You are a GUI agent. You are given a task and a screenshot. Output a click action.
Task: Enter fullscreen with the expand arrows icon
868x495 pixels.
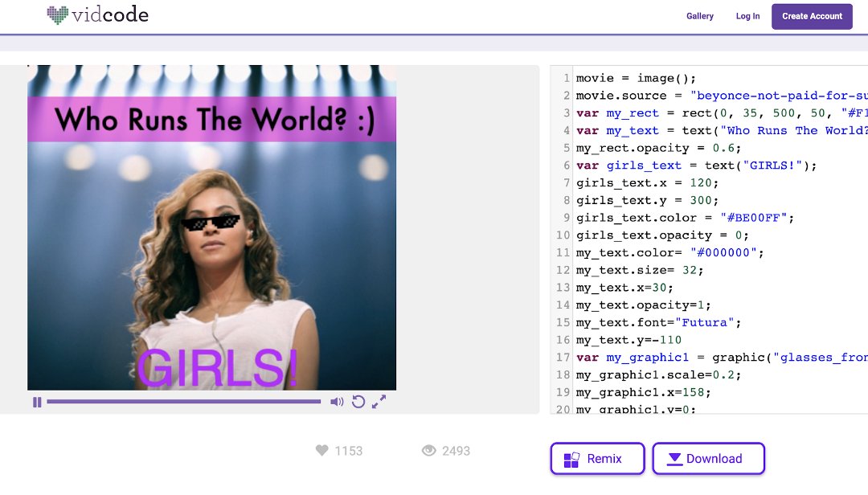click(378, 401)
